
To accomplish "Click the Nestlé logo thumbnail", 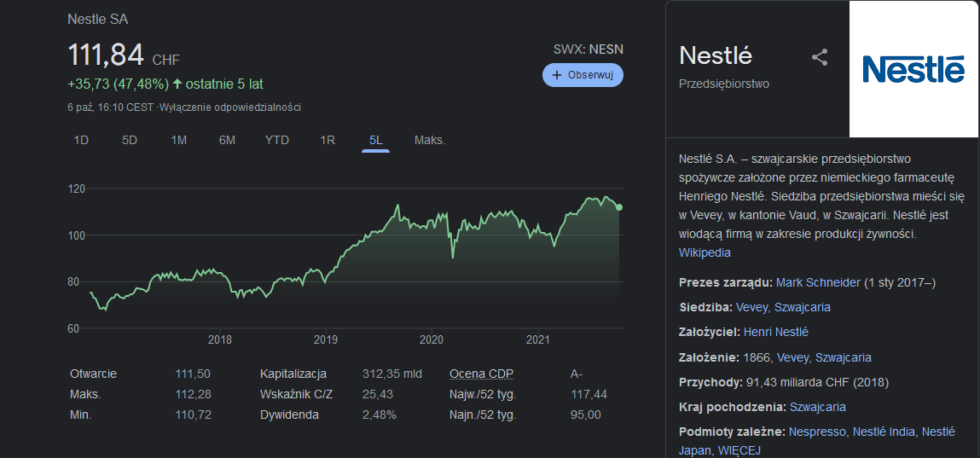I will pos(913,69).
